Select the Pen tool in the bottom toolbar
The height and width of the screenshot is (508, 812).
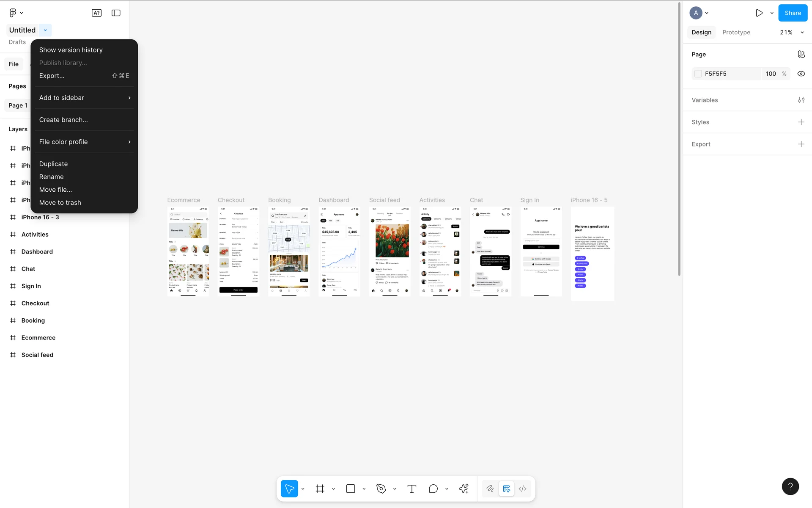click(381, 489)
